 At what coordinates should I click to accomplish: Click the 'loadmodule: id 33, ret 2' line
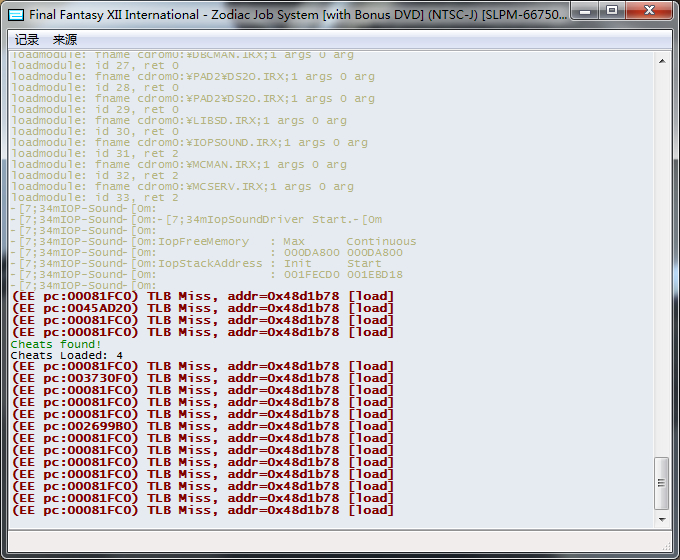point(95,198)
